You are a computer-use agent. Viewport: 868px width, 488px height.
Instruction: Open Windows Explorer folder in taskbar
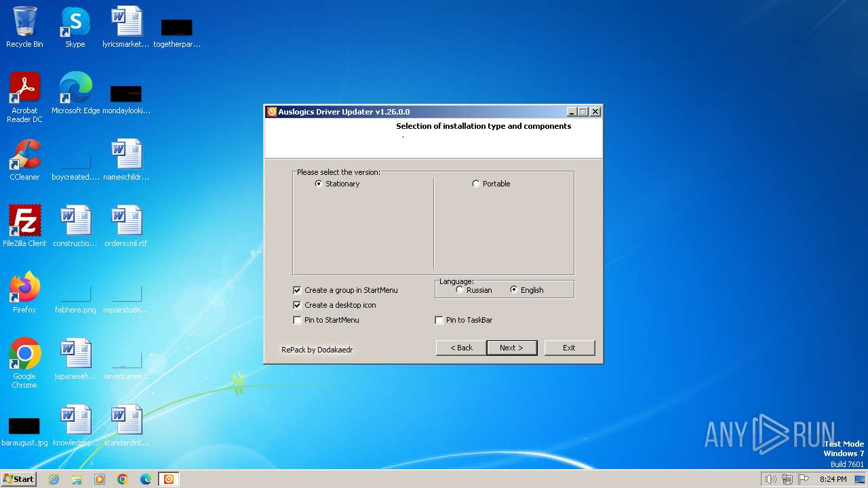tap(77, 479)
